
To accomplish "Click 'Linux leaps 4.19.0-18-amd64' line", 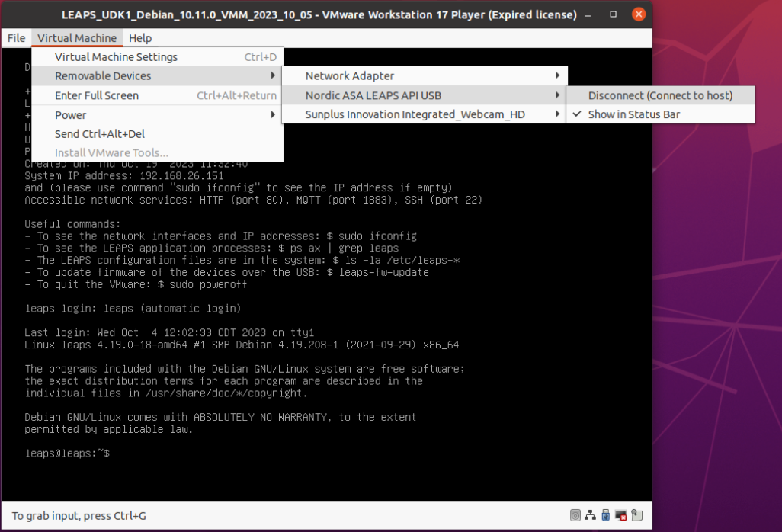I will click(242, 345).
